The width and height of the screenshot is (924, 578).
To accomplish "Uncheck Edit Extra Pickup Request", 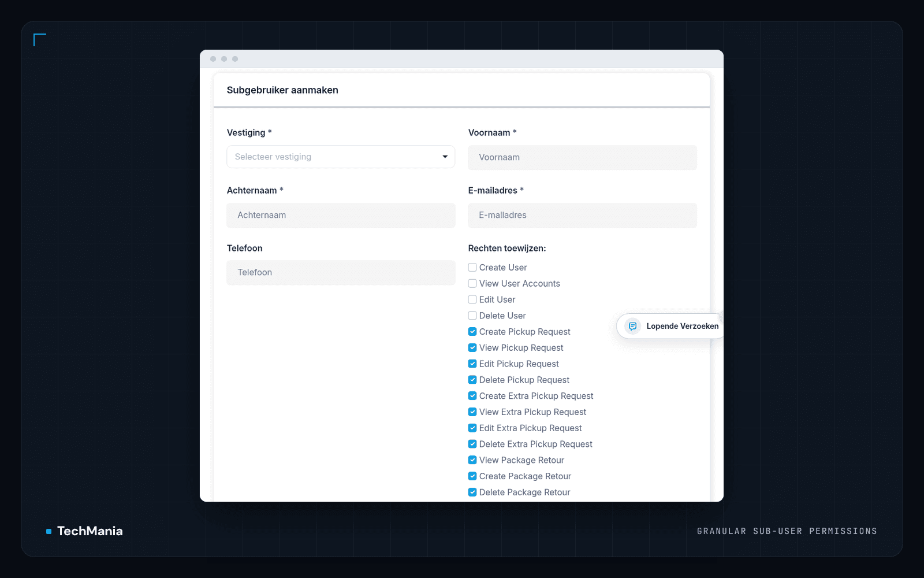I will coord(472,428).
